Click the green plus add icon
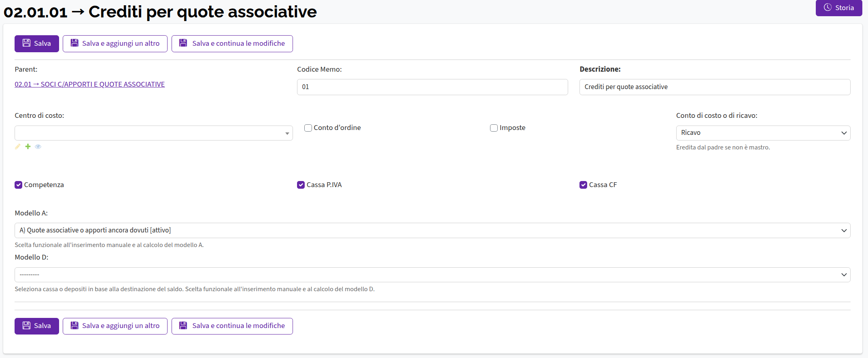 (x=28, y=147)
